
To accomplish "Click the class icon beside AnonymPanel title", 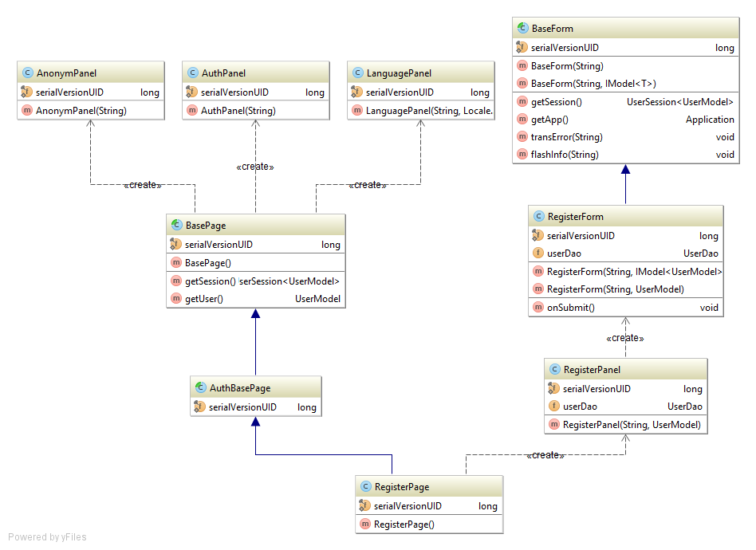I will tap(27, 73).
